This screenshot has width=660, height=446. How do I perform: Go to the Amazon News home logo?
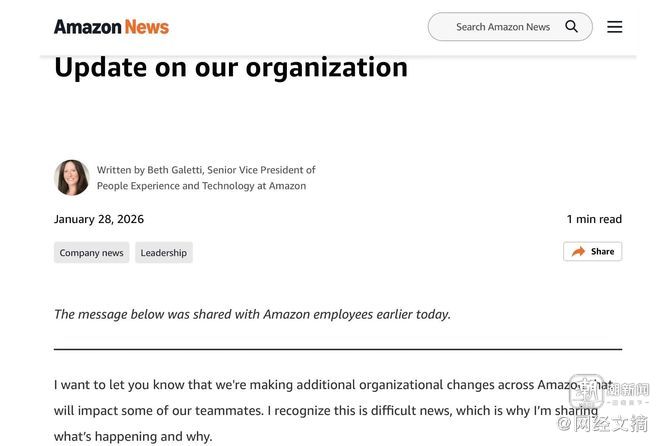(112, 27)
